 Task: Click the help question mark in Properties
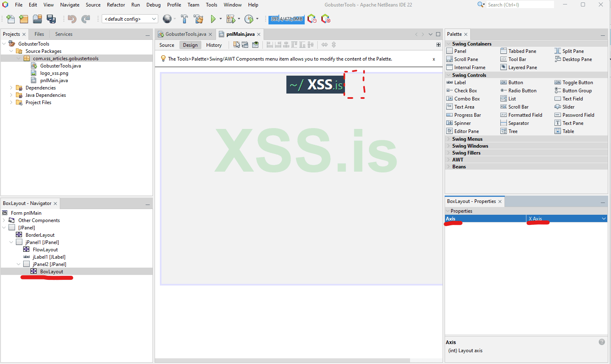[602, 342]
